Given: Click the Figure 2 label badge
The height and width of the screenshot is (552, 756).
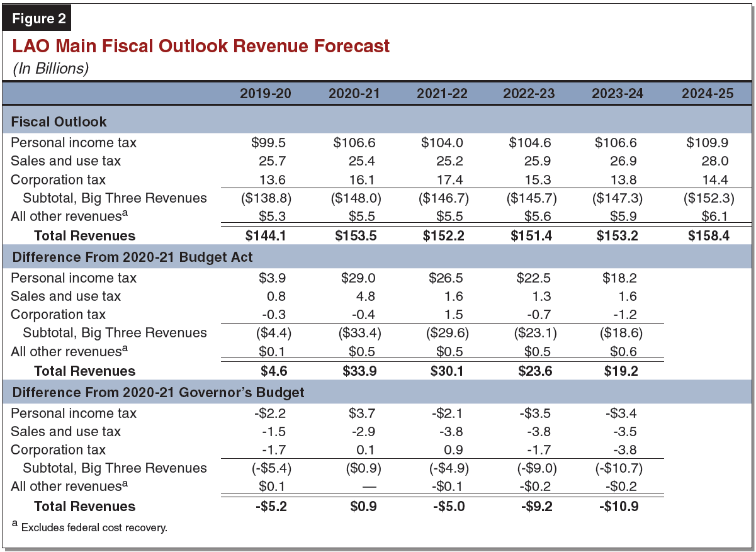Looking at the screenshot, I should pos(38,19).
